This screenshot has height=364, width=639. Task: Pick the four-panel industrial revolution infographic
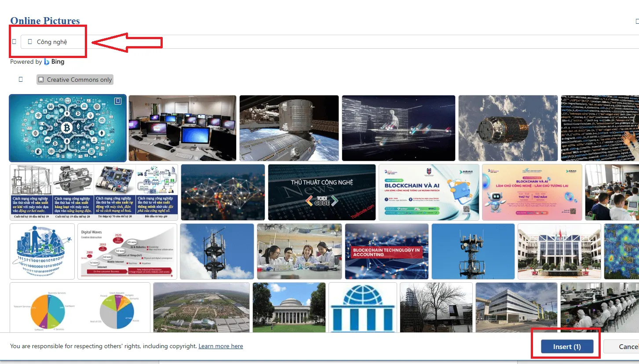94,192
